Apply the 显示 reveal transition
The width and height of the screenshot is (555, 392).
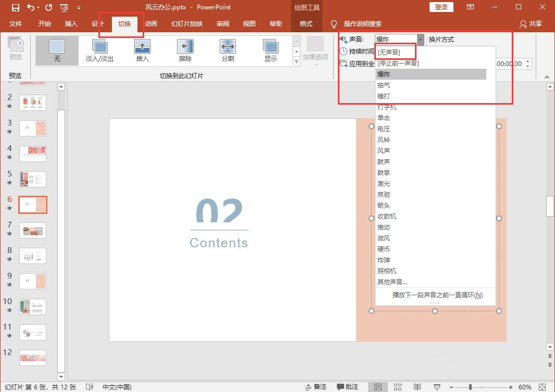click(270, 50)
